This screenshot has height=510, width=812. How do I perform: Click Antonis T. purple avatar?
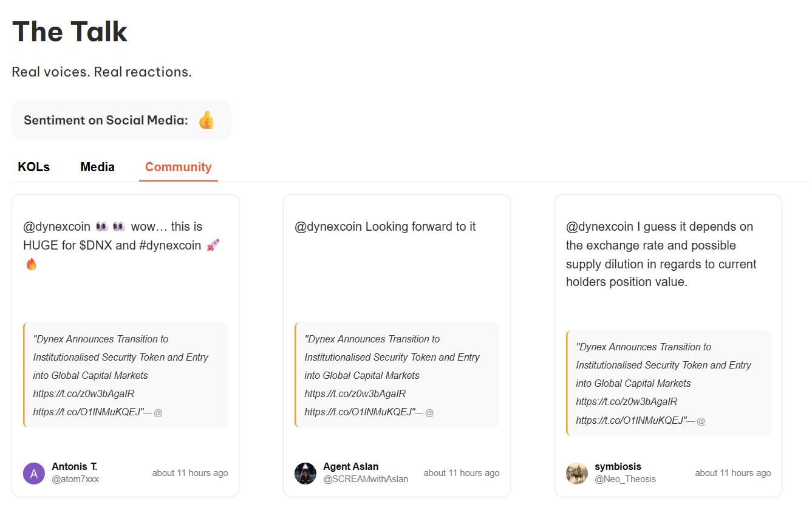pyautogui.click(x=34, y=474)
